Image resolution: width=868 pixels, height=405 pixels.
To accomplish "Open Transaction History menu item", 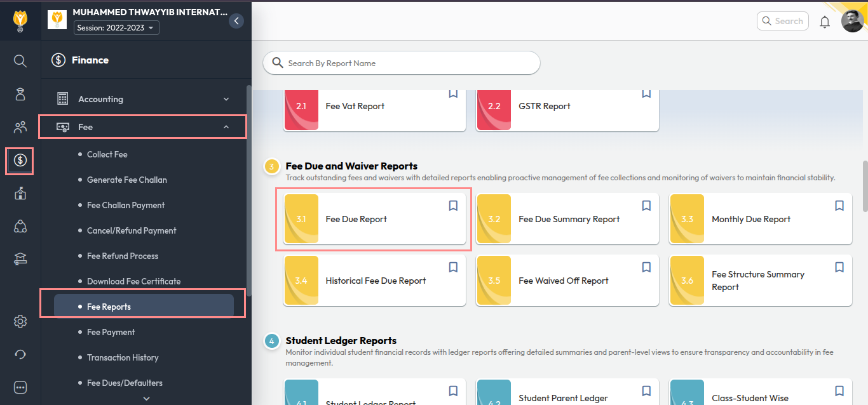I will click(x=123, y=357).
